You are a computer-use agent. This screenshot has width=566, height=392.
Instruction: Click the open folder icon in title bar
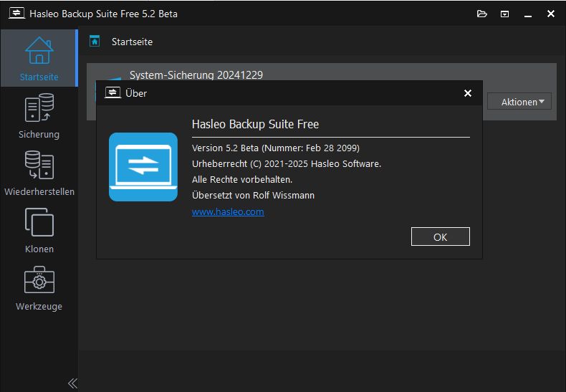click(x=482, y=14)
